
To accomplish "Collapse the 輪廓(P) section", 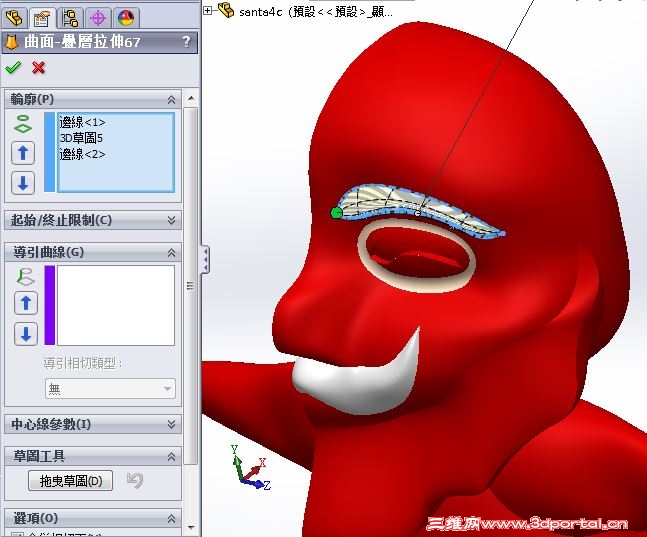I will [171, 99].
